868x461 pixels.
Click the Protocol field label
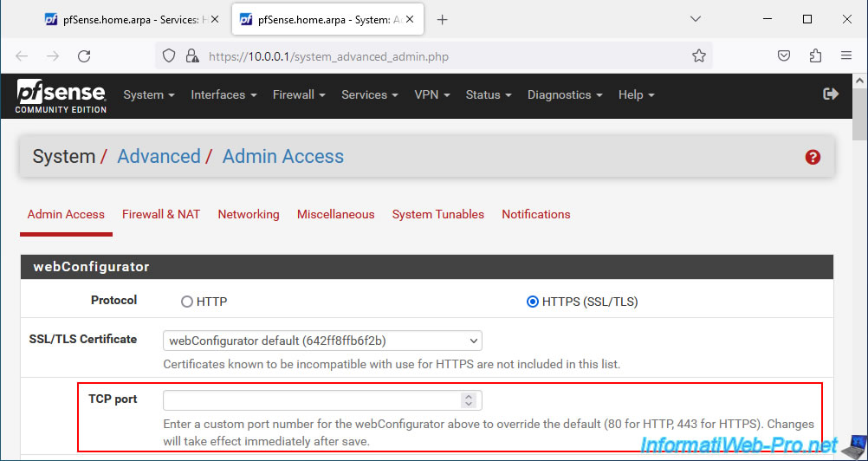[114, 300]
